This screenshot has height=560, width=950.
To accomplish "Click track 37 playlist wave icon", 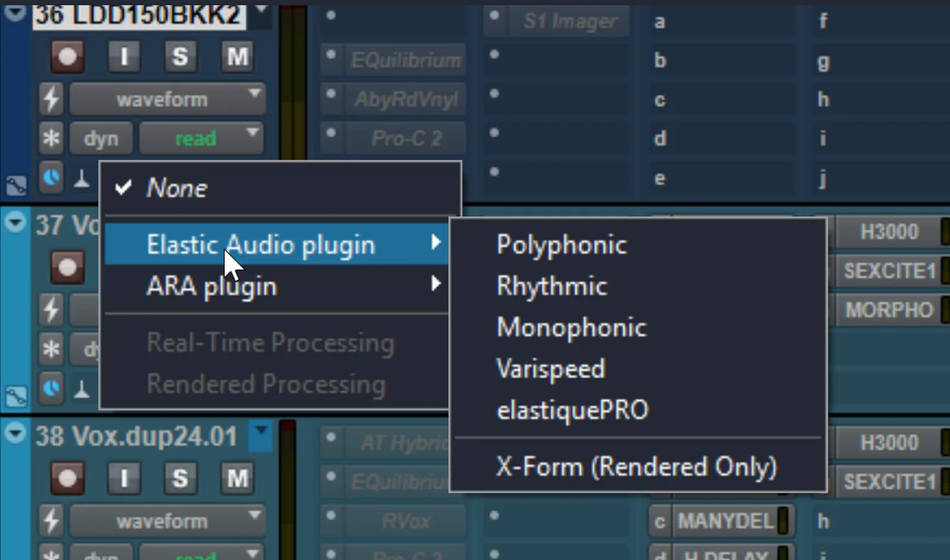I will click(x=16, y=396).
